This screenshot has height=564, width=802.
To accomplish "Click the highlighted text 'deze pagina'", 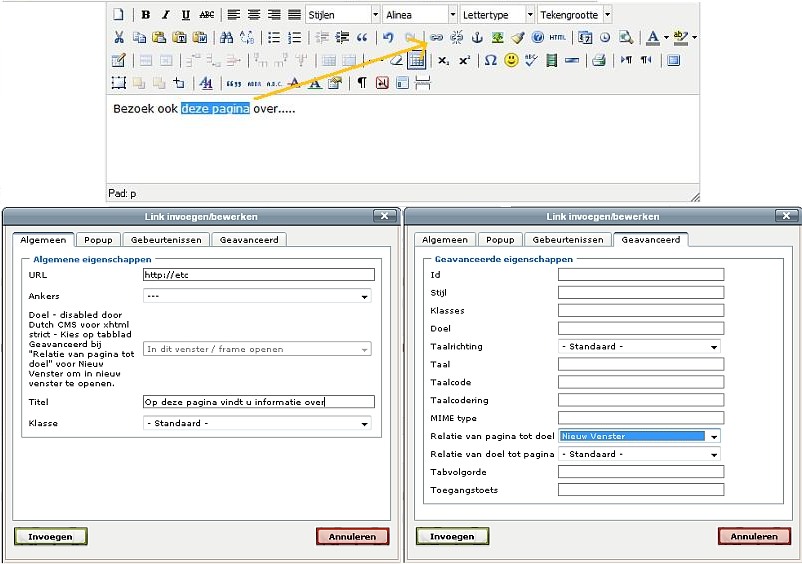I will point(215,108).
